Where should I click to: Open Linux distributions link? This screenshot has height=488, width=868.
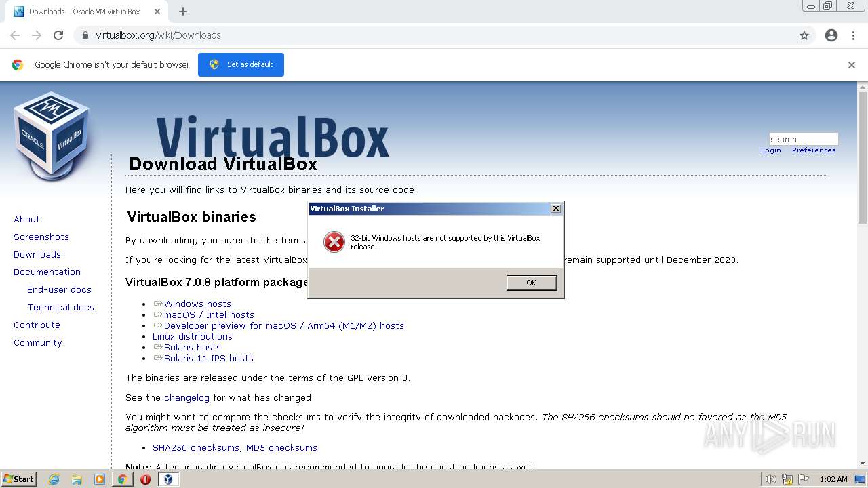pos(193,336)
